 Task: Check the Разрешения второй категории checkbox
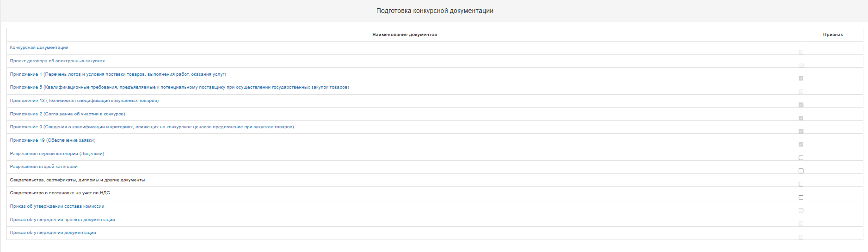tap(801, 171)
